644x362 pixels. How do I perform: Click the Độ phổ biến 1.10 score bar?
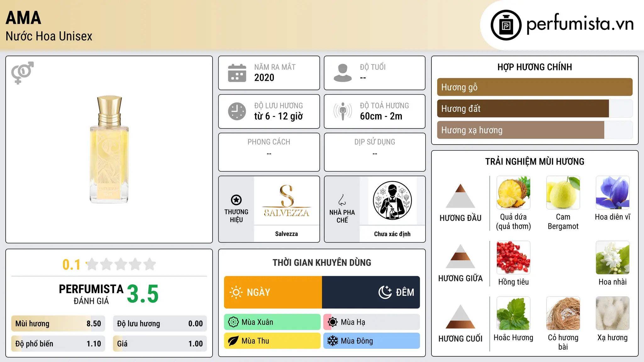(x=58, y=344)
